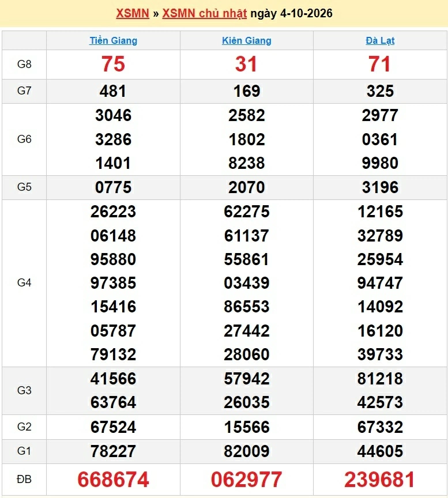Viewport: 448px width, 498px height.
Task: Open the Tiền Giang province link
Action: point(113,41)
